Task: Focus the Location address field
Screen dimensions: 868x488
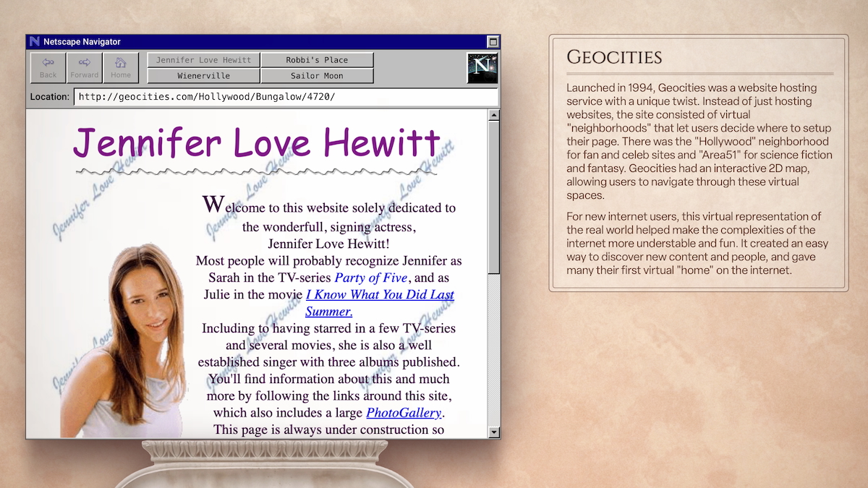Action: (286, 97)
